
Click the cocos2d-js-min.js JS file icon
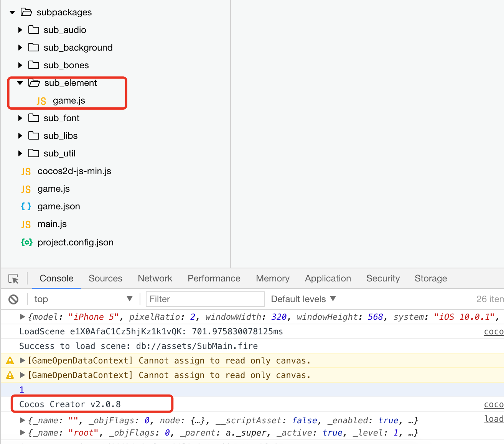26,171
